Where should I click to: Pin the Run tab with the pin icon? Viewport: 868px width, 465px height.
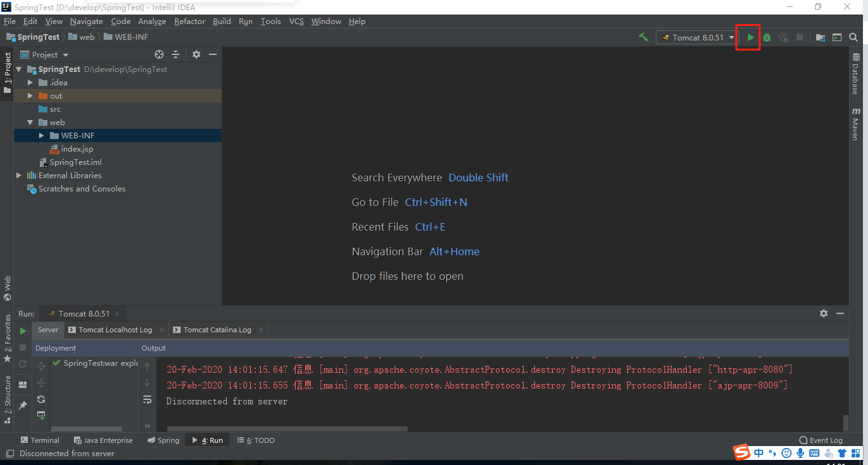point(23,405)
